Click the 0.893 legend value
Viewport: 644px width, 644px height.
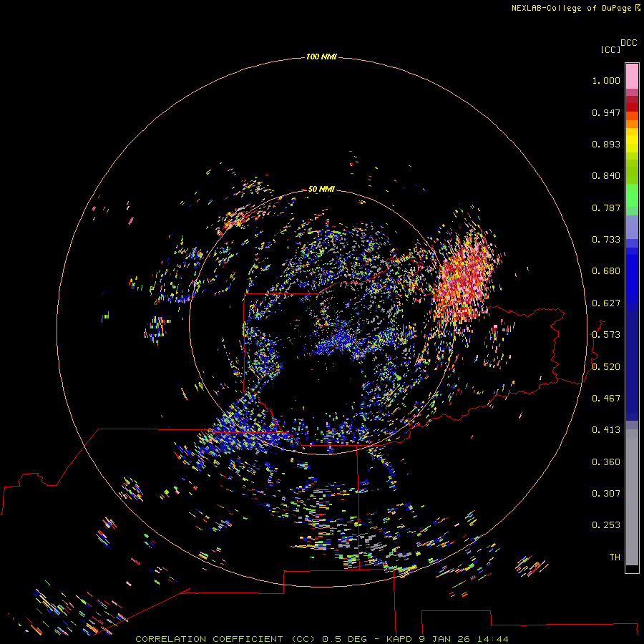[x=606, y=144]
